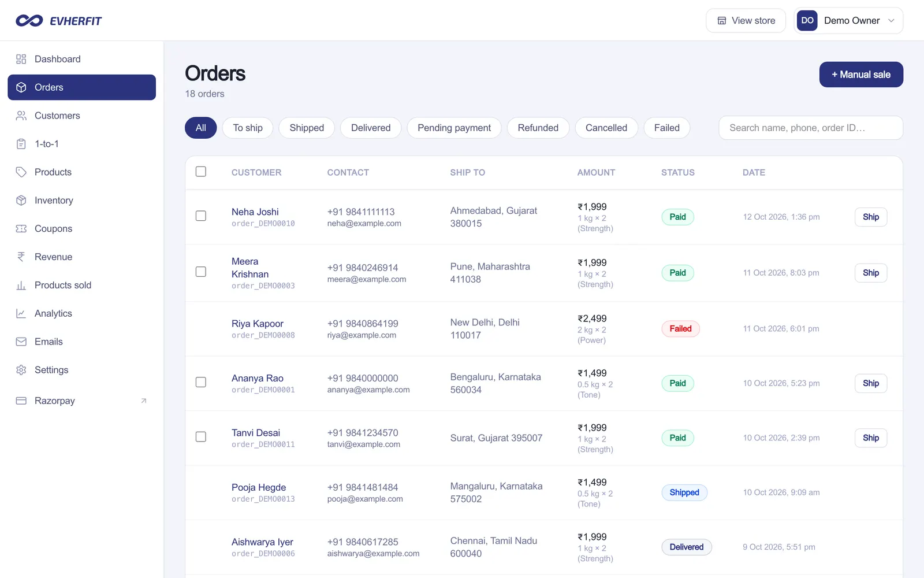
Task: Select the Failed filter pill
Action: point(667,128)
